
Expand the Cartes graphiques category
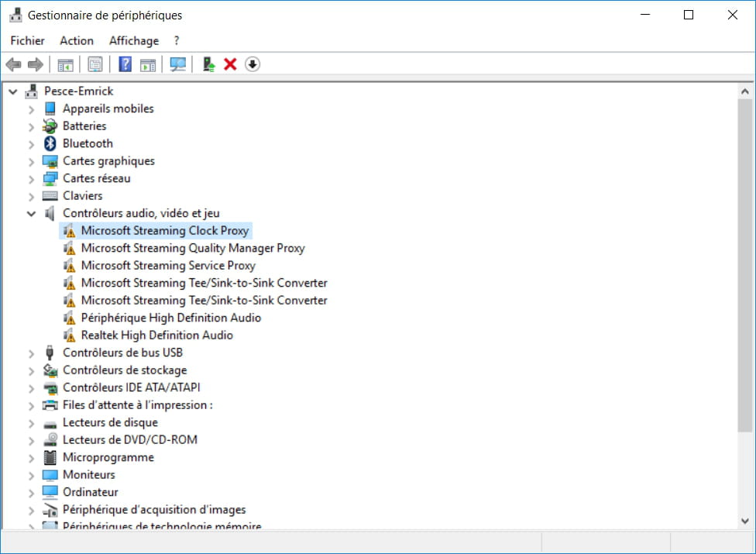[x=31, y=161]
